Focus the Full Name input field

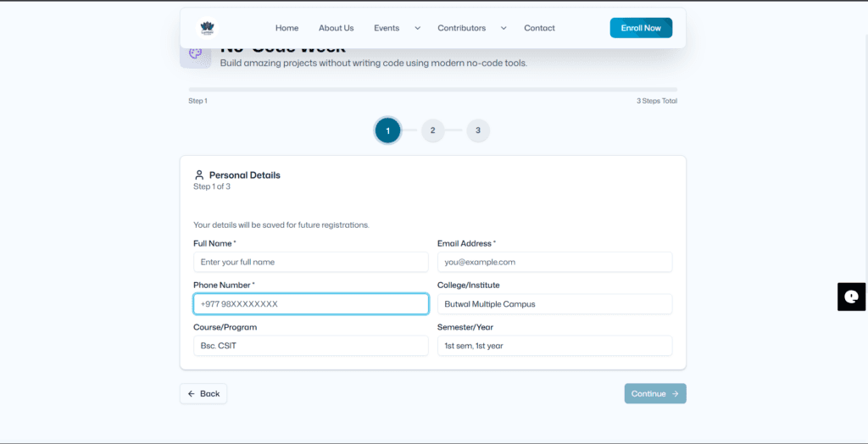[310, 262]
